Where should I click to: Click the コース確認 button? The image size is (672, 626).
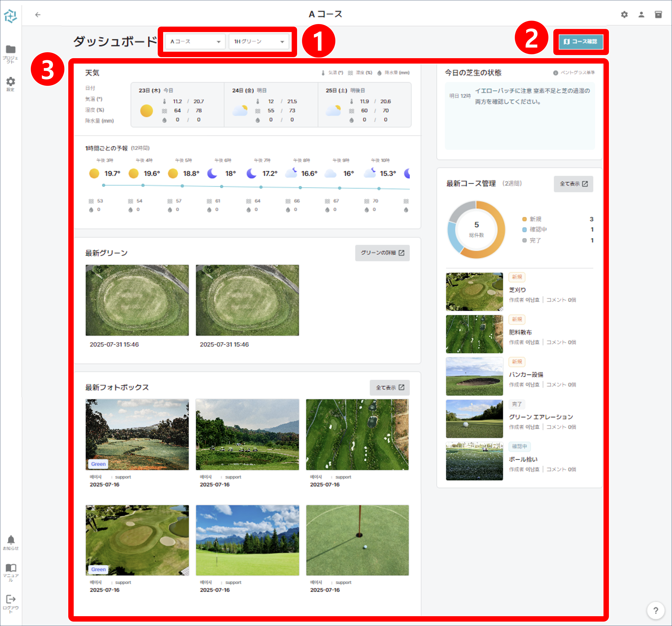coord(580,42)
